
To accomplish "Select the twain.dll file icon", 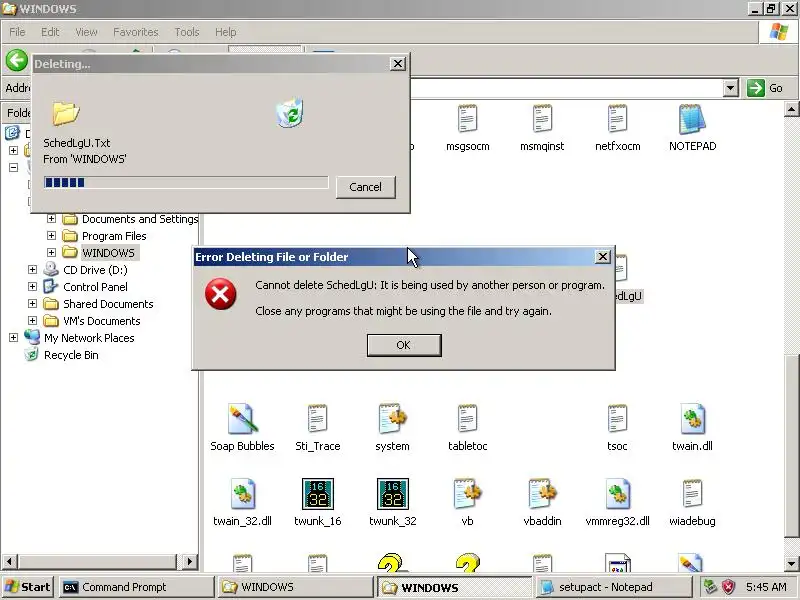I will (692, 419).
